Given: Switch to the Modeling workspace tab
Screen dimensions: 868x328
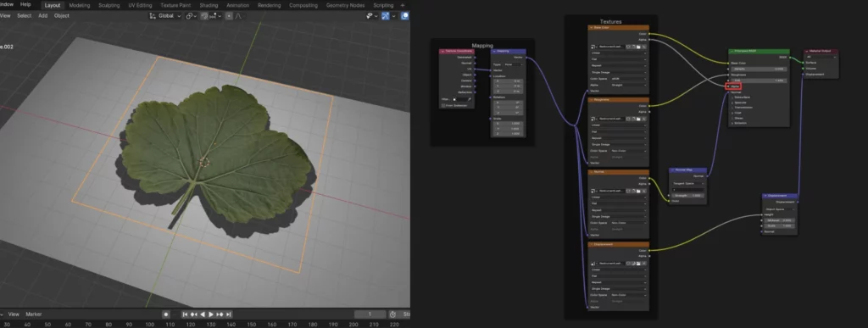Looking at the screenshot, I should [79, 5].
